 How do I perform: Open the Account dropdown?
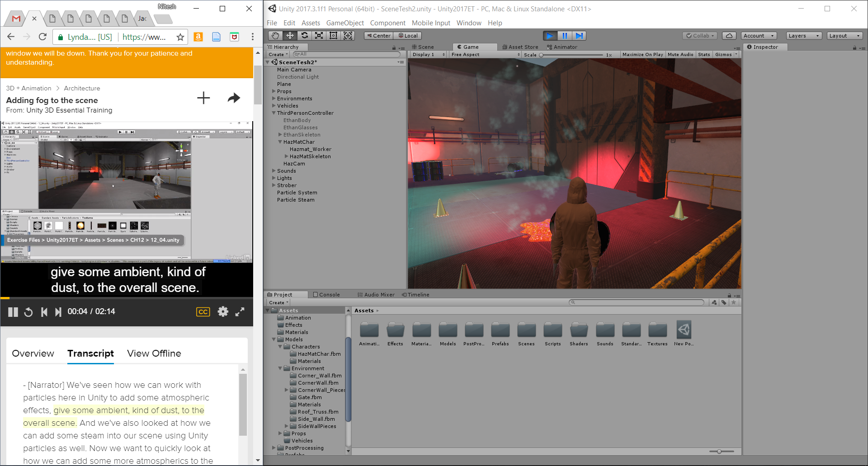pos(759,36)
